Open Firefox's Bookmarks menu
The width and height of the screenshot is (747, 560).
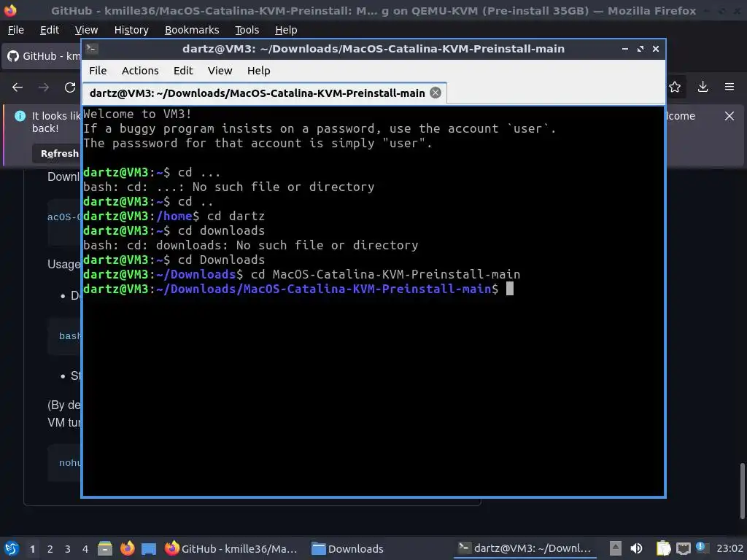pyautogui.click(x=192, y=30)
